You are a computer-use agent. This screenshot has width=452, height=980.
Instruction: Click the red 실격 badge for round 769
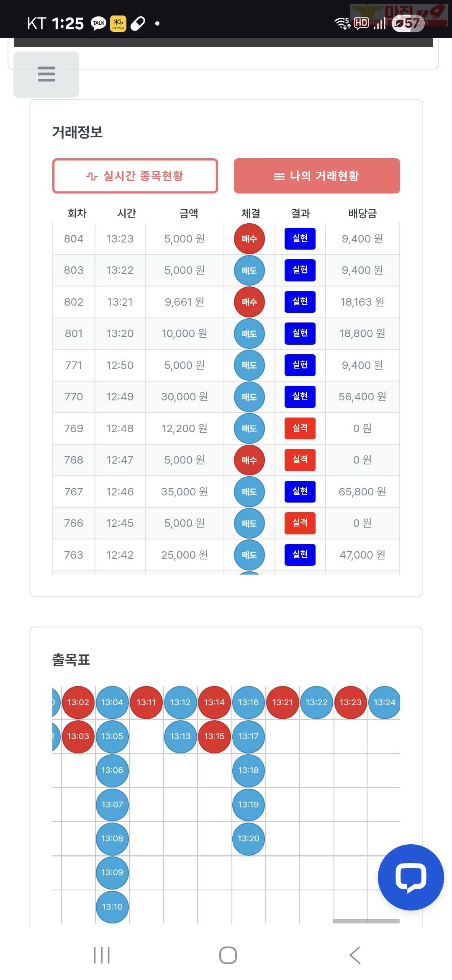[x=300, y=428]
